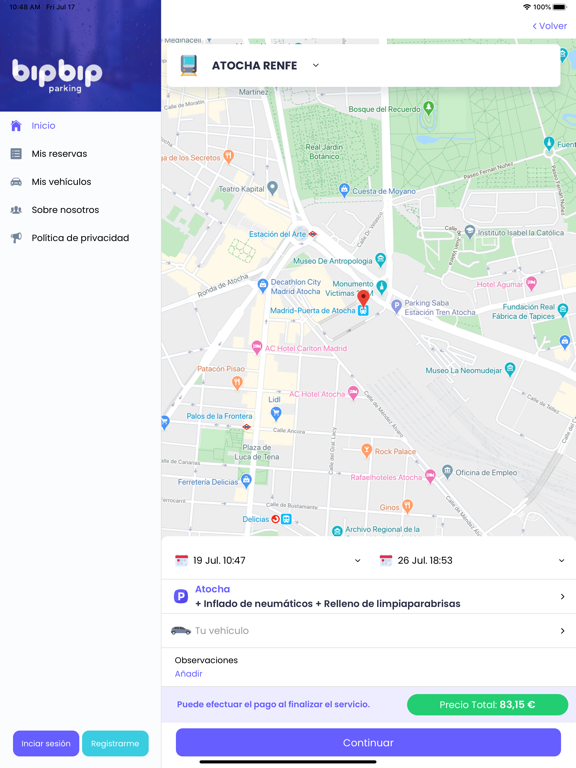Tap the Bosque del Recuerdo park marker
Image resolution: width=576 pixels, height=768 pixels.
point(429,107)
